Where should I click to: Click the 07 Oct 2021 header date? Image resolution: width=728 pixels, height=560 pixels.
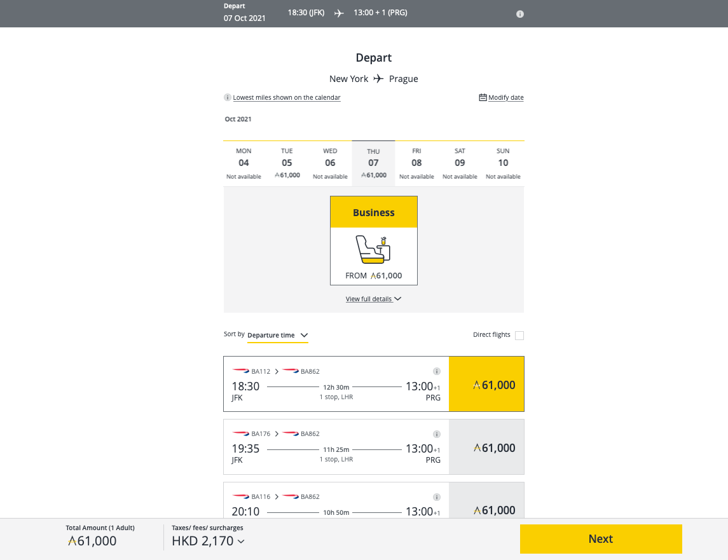245,18
